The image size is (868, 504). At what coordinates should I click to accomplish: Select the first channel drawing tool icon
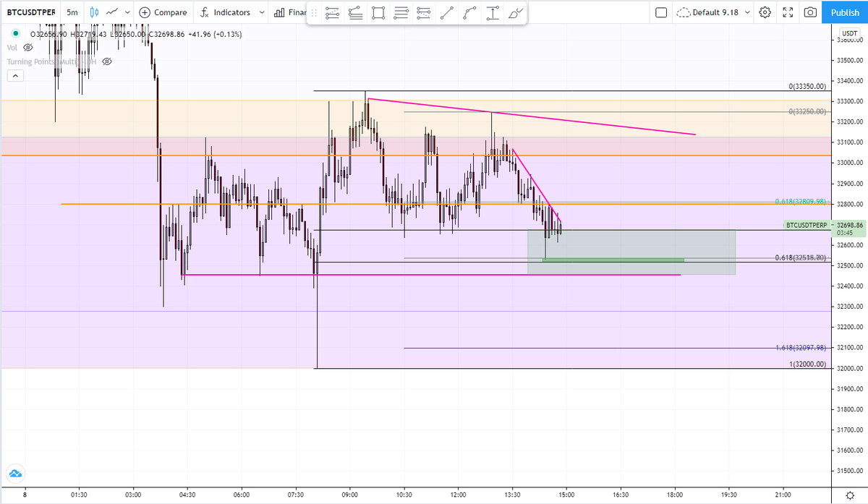click(x=332, y=13)
